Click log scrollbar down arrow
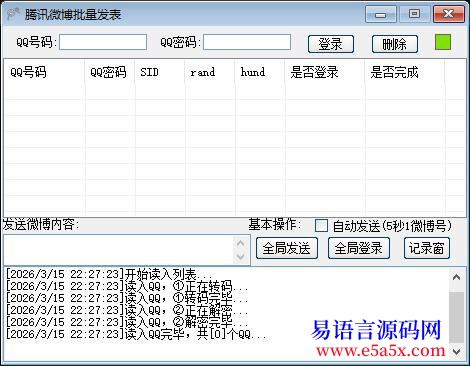 tap(457, 352)
